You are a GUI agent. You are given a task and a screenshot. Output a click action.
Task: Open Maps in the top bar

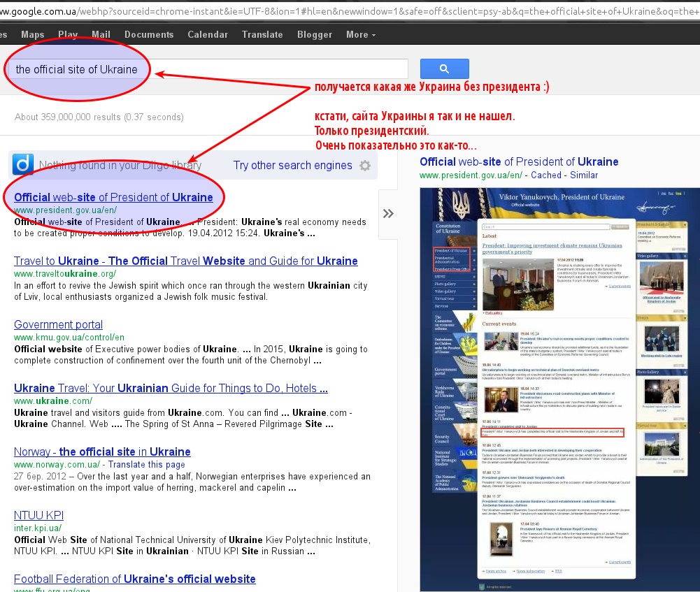(33, 34)
